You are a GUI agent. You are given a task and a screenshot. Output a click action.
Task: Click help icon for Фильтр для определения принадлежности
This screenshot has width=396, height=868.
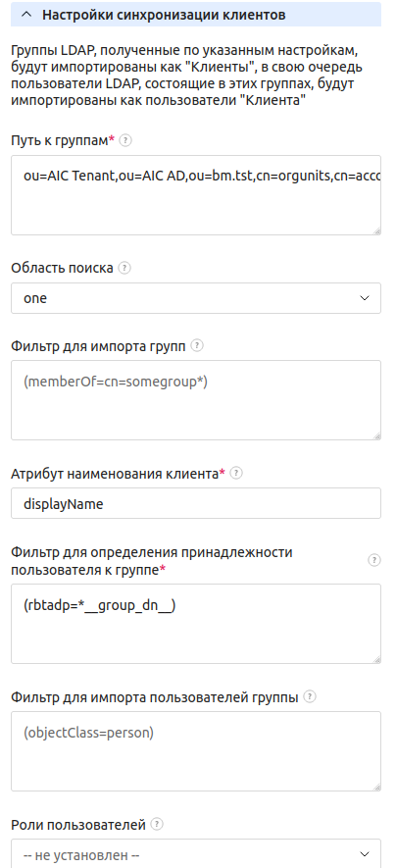374,560
